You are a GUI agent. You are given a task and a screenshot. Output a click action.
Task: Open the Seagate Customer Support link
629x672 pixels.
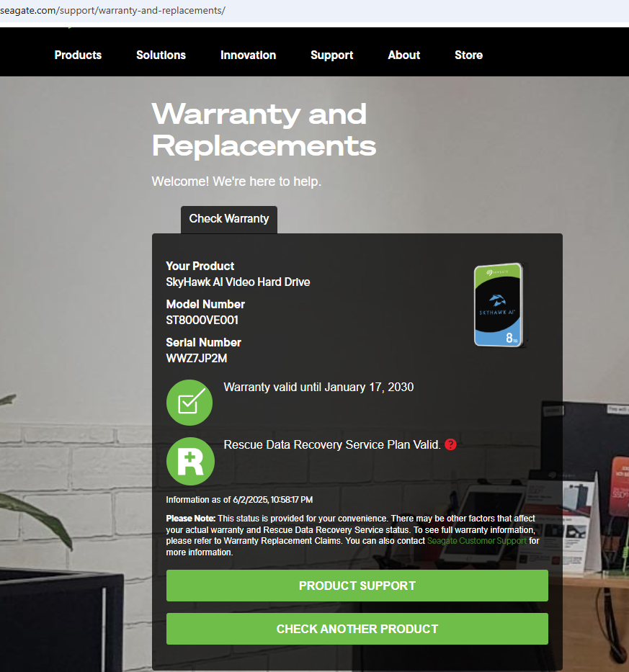(477, 541)
